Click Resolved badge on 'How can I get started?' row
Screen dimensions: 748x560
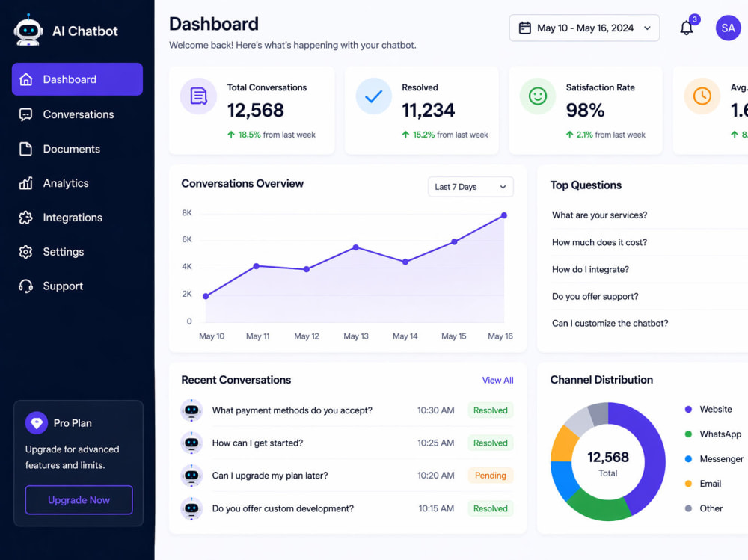(491, 443)
